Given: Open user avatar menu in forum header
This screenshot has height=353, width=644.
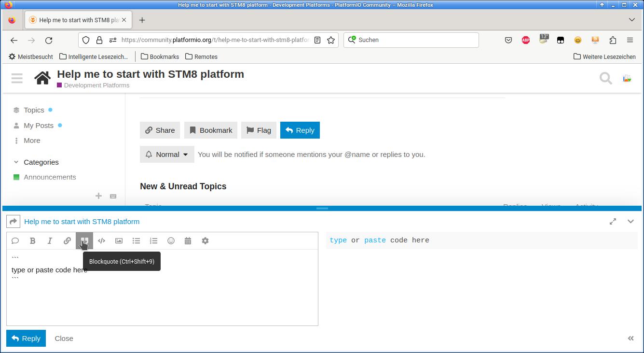Looking at the screenshot, I should [627, 78].
